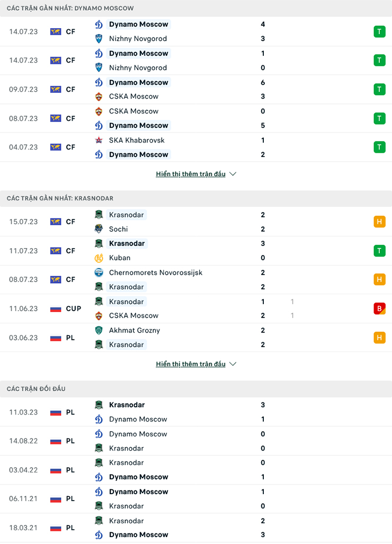Select the Akhmat Grozny team crest

[x=99, y=330]
